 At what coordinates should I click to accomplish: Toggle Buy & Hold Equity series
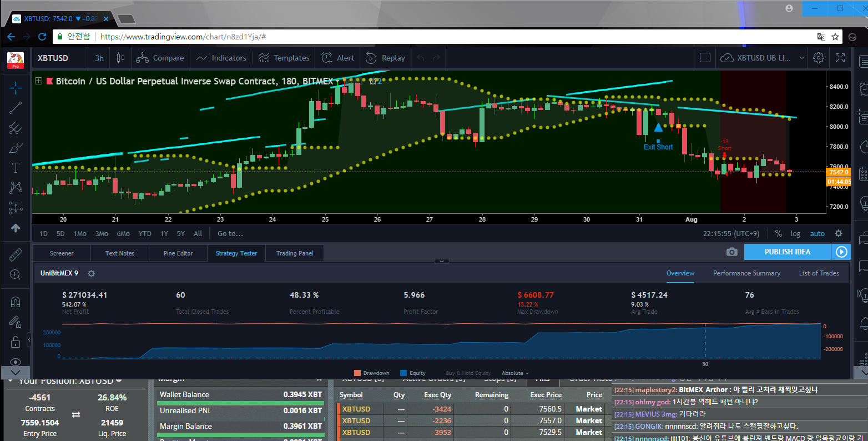468,373
